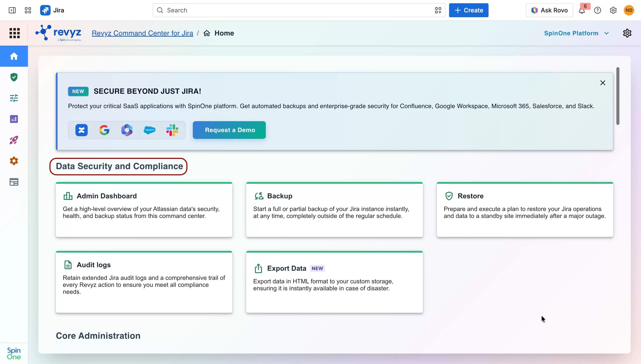Open the Jira help icon
The height and width of the screenshot is (364, 641).
pyautogui.click(x=597, y=10)
